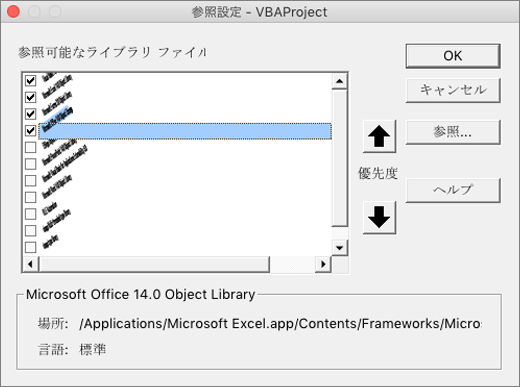Uncheck the highlighted library's checkbox
The image size is (520, 387).
pyautogui.click(x=30, y=130)
